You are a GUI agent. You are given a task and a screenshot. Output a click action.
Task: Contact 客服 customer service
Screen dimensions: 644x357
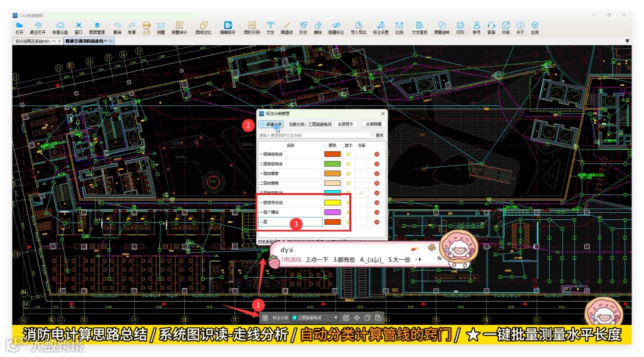tap(491, 28)
